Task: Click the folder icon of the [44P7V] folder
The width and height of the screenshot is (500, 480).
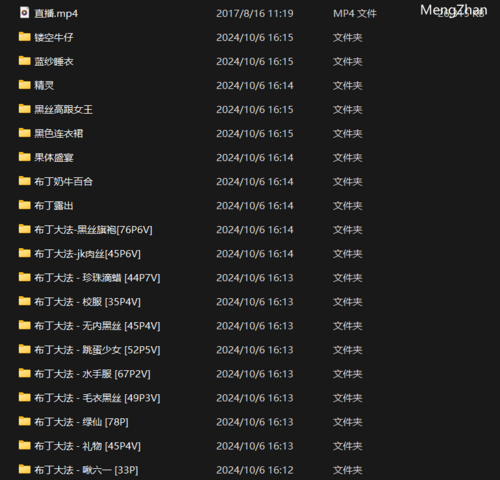Action: pos(24,277)
